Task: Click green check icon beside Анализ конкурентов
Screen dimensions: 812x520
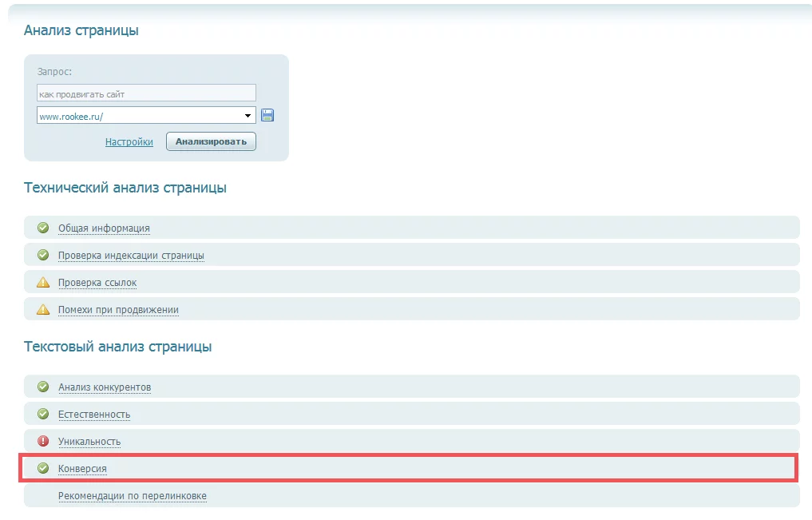Action: 43,387
